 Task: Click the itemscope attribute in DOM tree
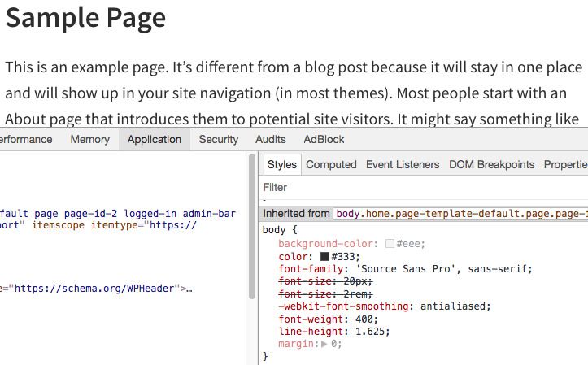click(58, 225)
